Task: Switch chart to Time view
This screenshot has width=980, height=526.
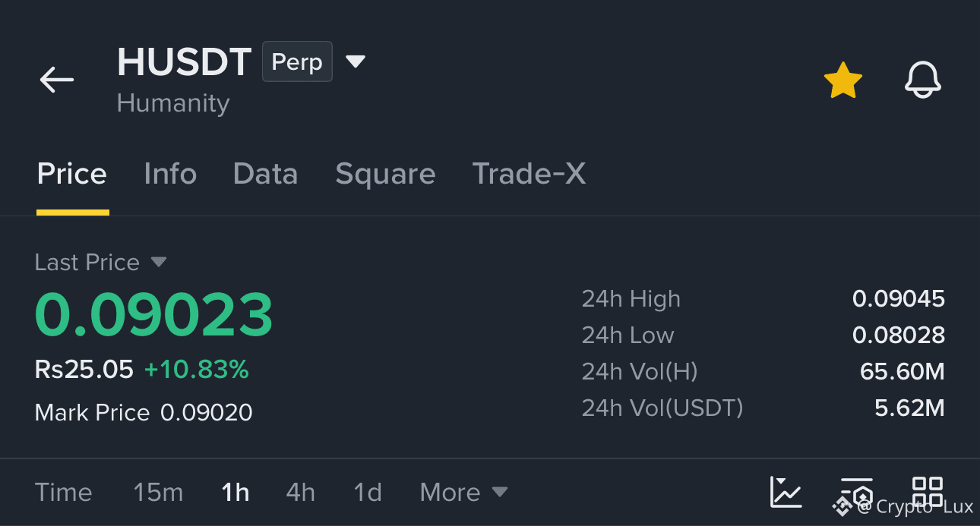Action: 63,493
